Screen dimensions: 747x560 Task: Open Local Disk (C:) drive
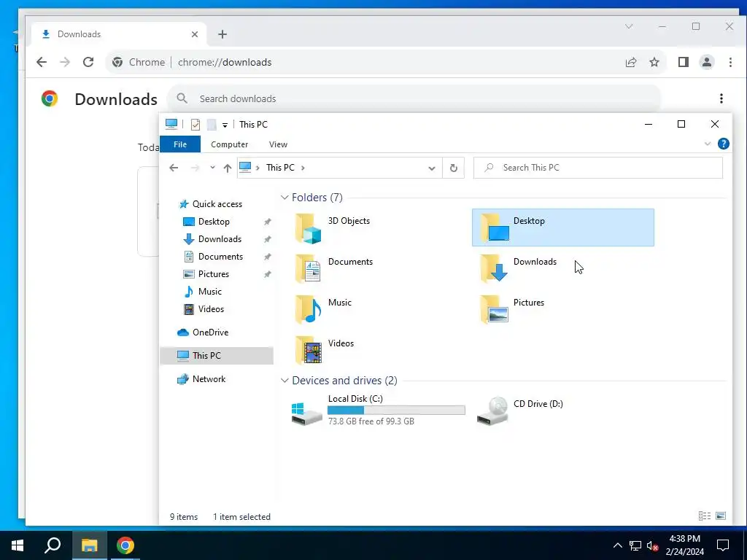(x=379, y=410)
